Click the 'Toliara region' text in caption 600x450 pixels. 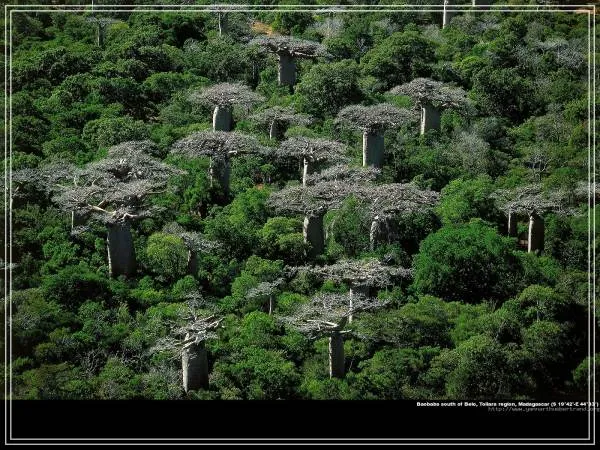tap(495, 404)
